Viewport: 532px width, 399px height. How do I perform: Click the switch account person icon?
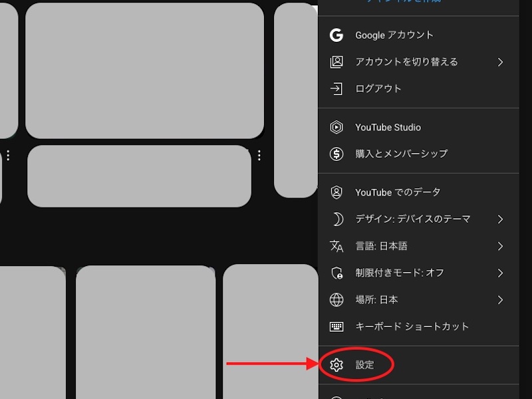point(336,62)
